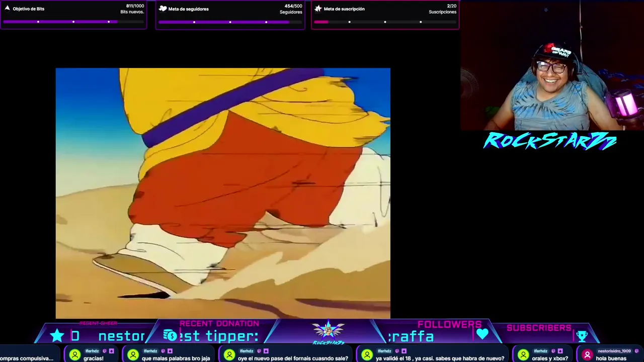The height and width of the screenshot is (362, 644).
Task: Click the Bits triangle icon in Objetivo de Bits
Action: [x=7, y=8]
